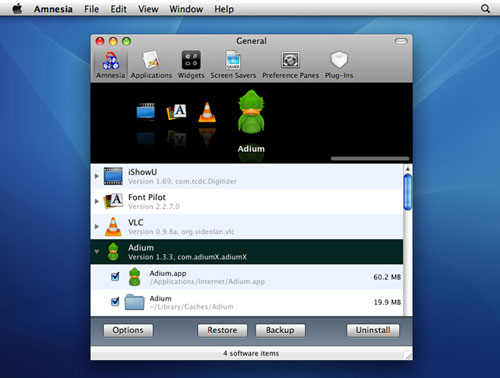Expand the VLC disclosure triangle

pyautogui.click(x=97, y=227)
